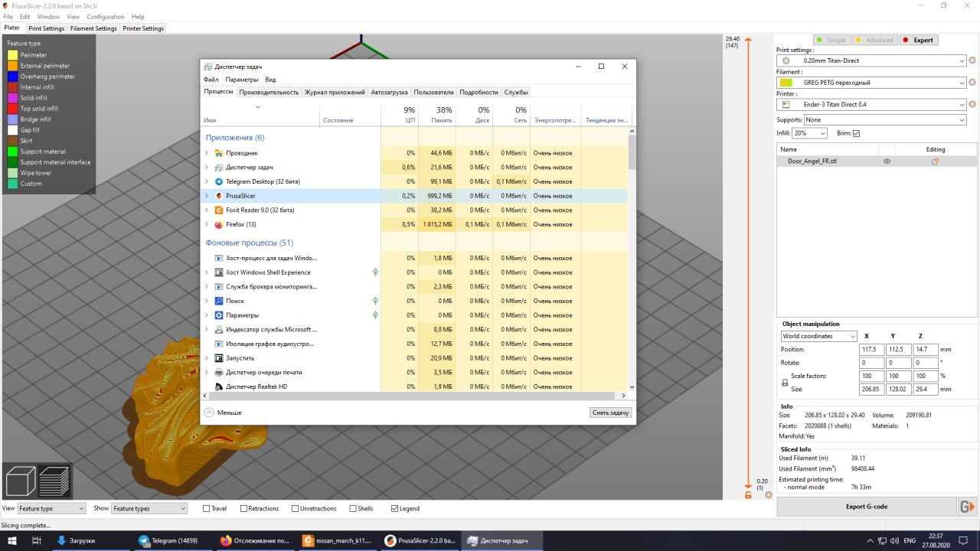Click PrusaSlicer icon in Task Manager list
The height and width of the screenshot is (551, 980).
tap(219, 196)
